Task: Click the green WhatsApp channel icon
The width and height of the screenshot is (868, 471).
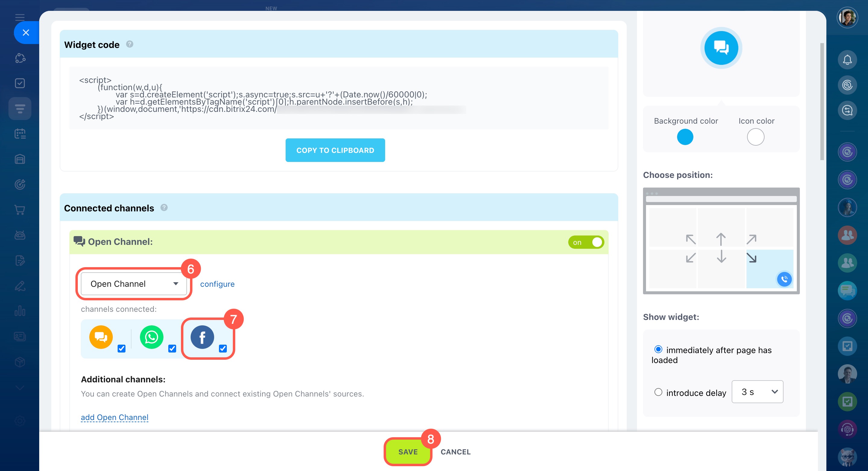Action: [x=152, y=337]
